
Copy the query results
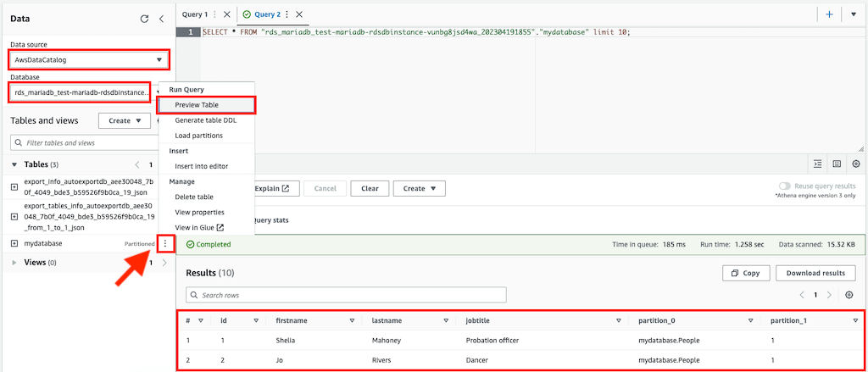(746, 273)
